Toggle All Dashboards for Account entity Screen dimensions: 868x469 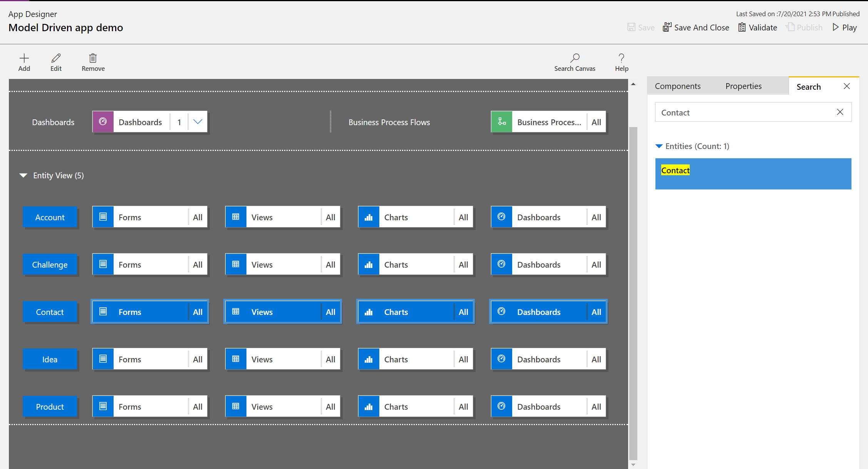(x=597, y=217)
